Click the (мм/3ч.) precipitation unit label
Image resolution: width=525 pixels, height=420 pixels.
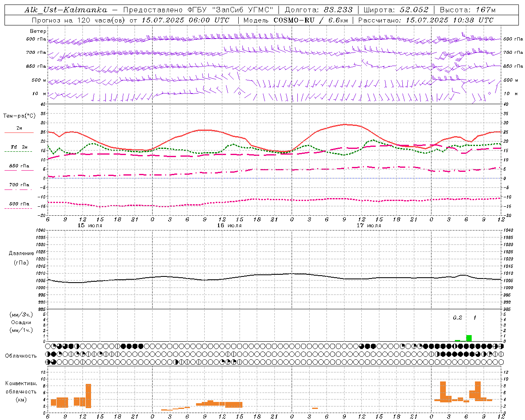pyautogui.click(x=21, y=315)
